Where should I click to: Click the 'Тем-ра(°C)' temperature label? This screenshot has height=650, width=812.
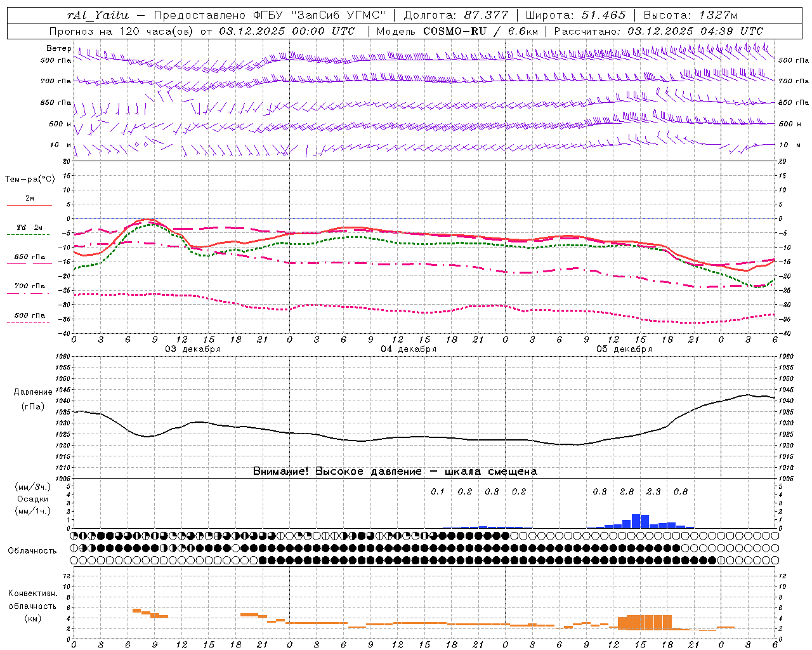tap(30, 180)
